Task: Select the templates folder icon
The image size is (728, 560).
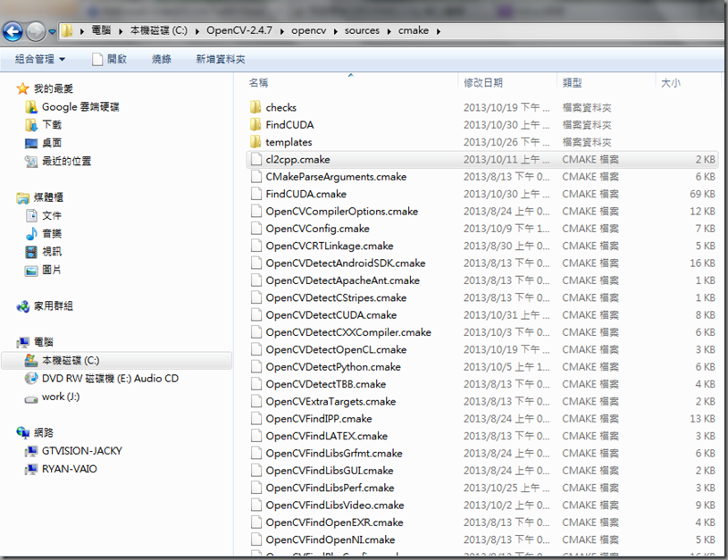Action: [255, 142]
